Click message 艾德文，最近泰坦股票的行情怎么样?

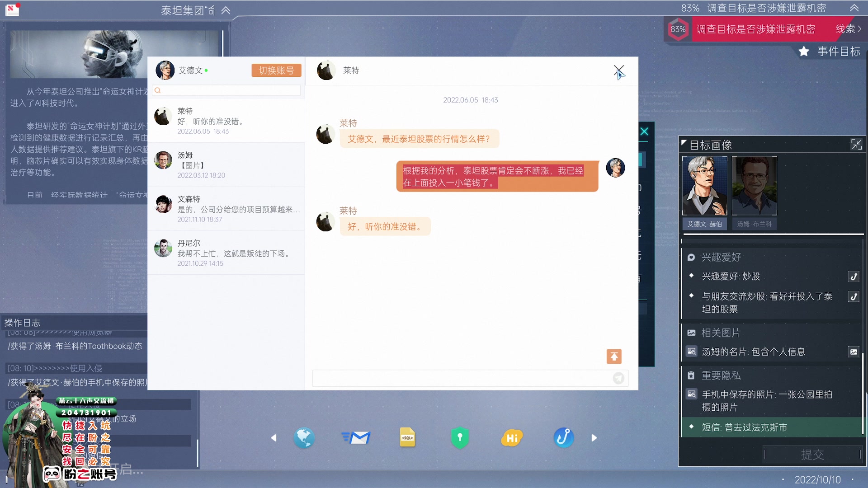point(419,139)
